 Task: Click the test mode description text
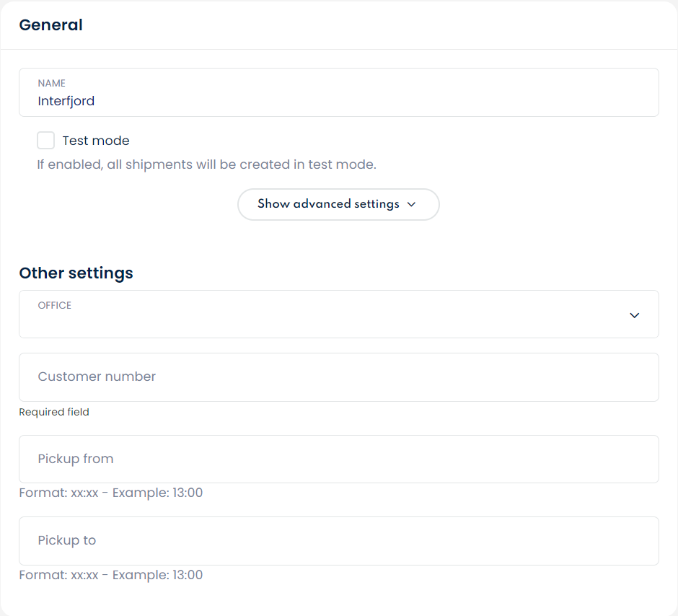(206, 164)
